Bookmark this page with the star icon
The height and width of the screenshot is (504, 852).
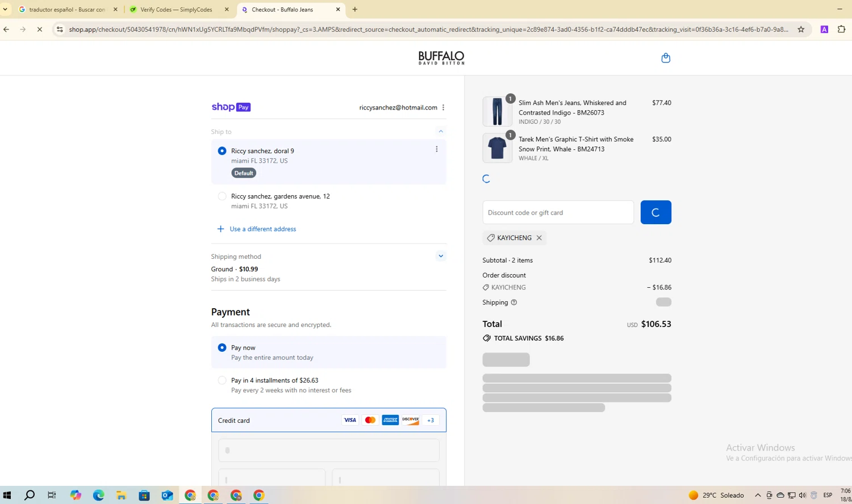(801, 30)
